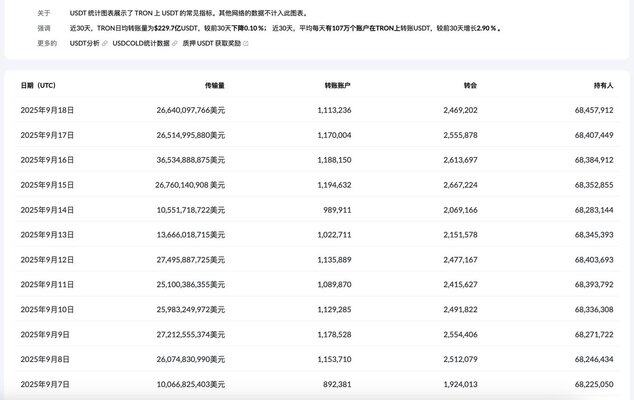Select the 2025年9月11日 date cell

coord(47,285)
